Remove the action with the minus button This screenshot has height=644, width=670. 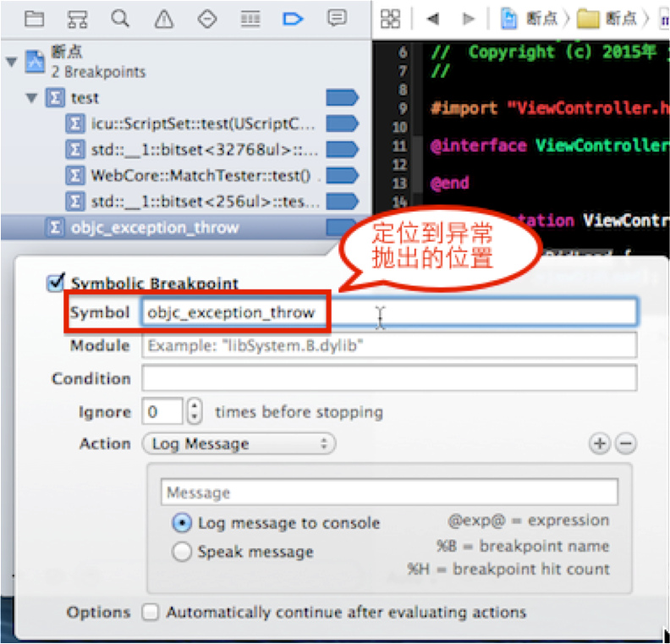626,443
